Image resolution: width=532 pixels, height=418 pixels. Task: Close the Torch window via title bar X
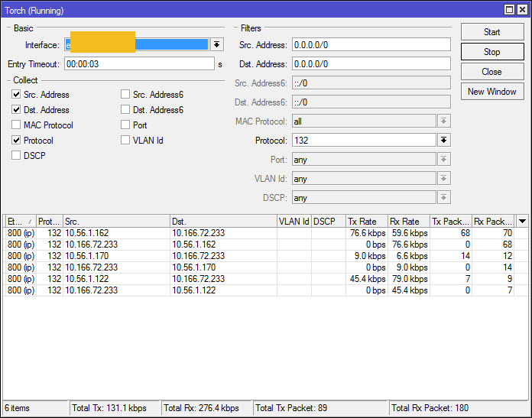tap(523, 10)
